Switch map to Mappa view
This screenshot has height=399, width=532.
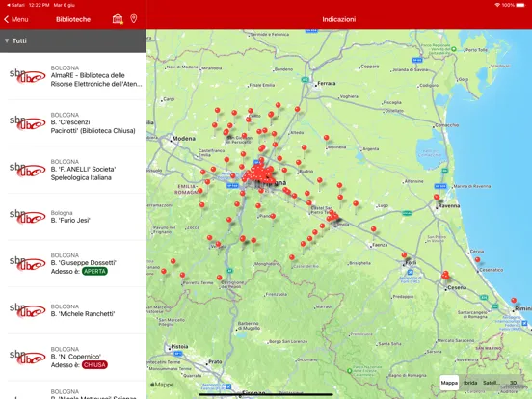pos(449,383)
